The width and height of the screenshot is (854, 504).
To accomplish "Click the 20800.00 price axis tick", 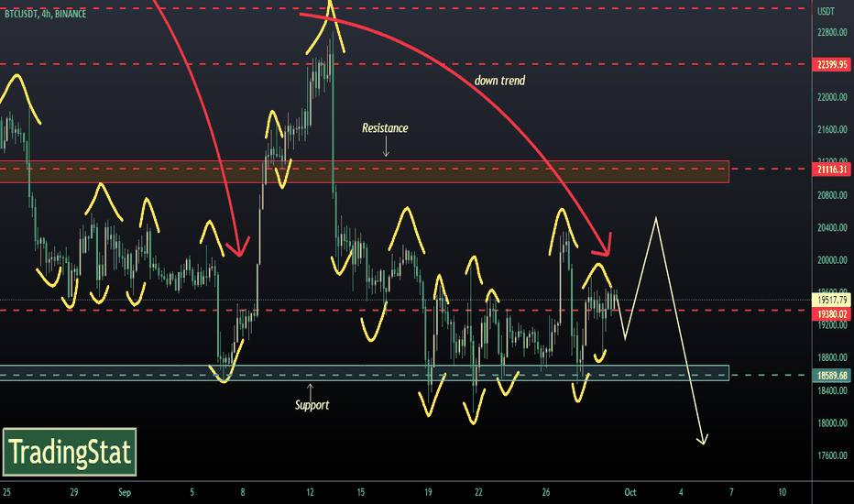I will point(832,195).
